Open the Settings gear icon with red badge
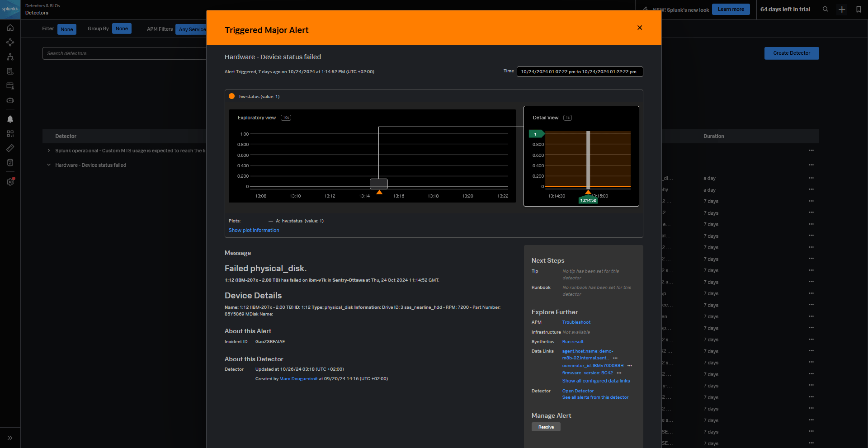The height and width of the screenshot is (448, 868). pyautogui.click(x=10, y=181)
